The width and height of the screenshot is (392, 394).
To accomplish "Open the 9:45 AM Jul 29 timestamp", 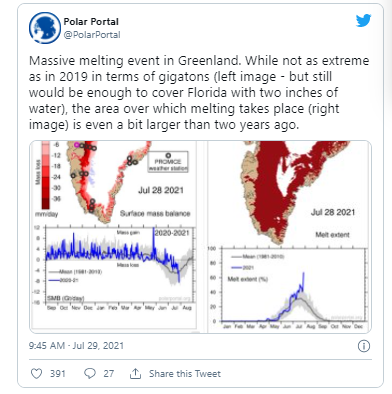I will pyautogui.click(x=76, y=345).
